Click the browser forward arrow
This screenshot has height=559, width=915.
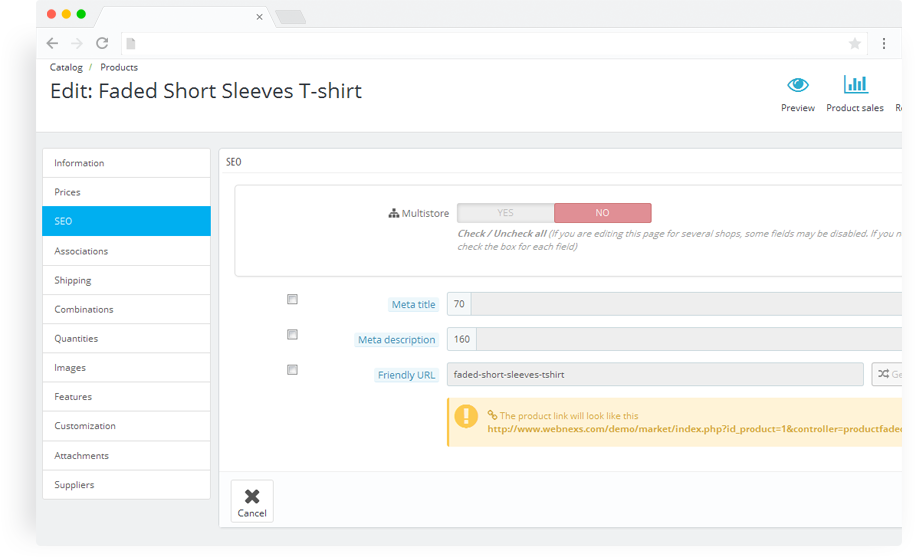coord(76,43)
